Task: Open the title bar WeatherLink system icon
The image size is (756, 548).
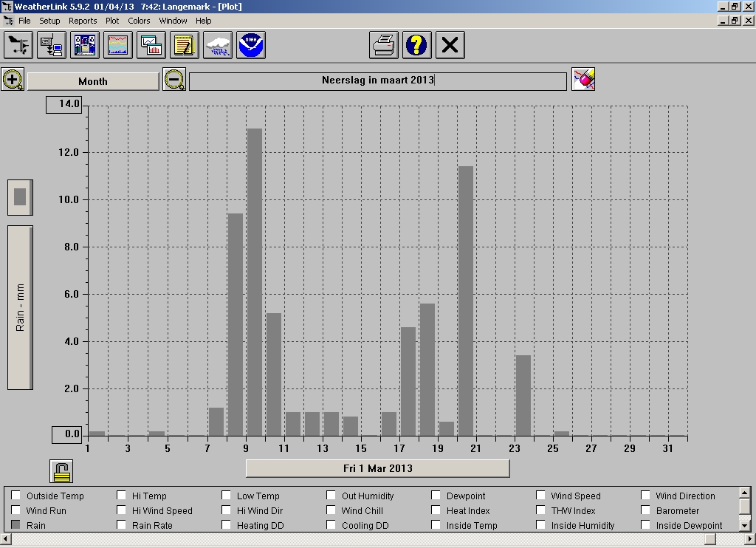Action: pos(6,6)
